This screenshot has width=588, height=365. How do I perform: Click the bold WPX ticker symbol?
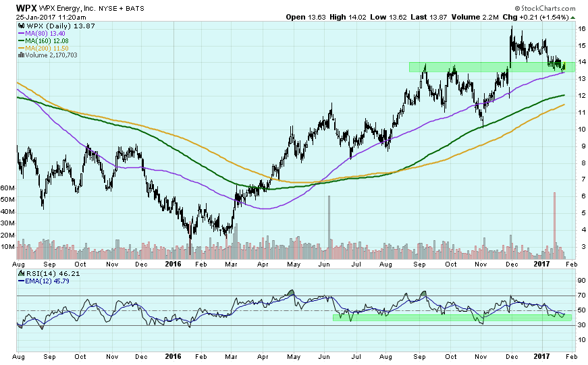pyautogui.click(x=26, y=8)
